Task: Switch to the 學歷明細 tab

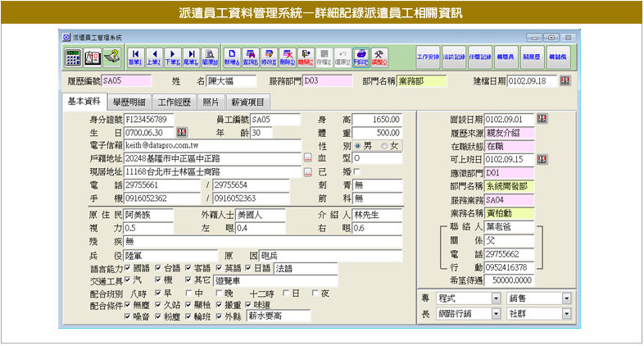Action: coord(129,102)
